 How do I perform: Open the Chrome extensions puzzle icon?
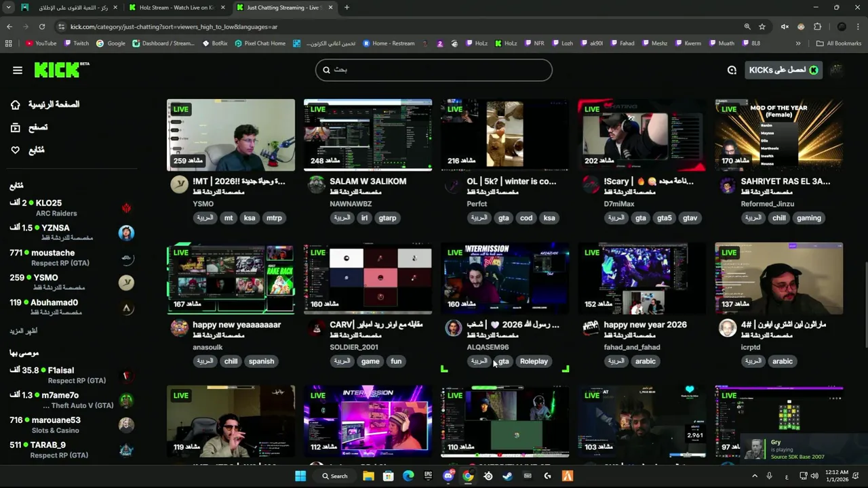817,26
